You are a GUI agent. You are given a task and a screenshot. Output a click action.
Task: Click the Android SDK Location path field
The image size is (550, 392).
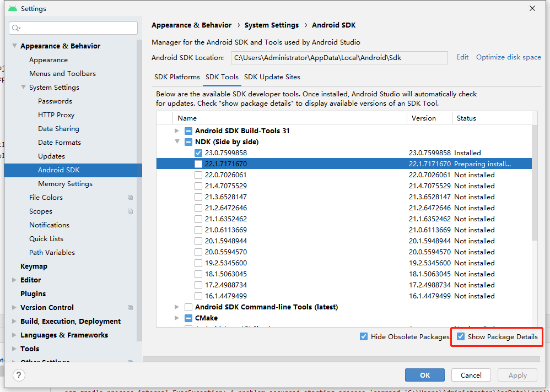[x=339, y=58]
